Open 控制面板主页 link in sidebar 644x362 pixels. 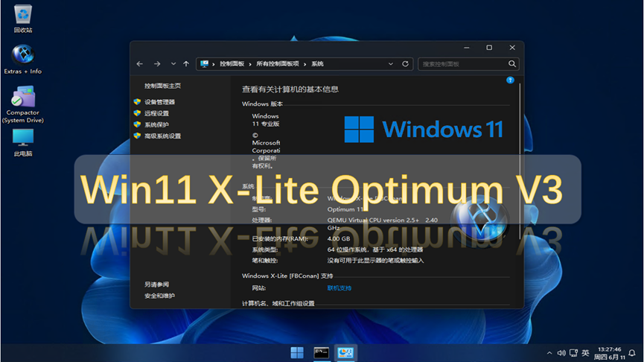162,86
